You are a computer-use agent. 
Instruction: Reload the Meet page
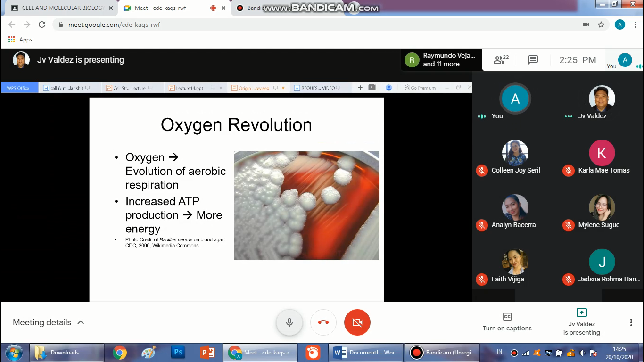pos(42,25)
